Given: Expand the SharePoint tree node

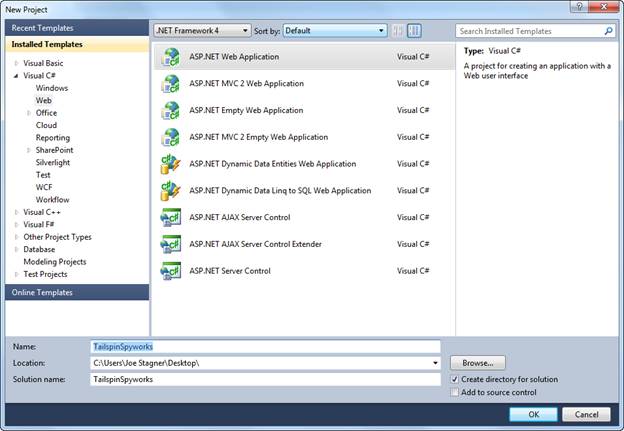Looking at the screenshot, I should 29,150.
